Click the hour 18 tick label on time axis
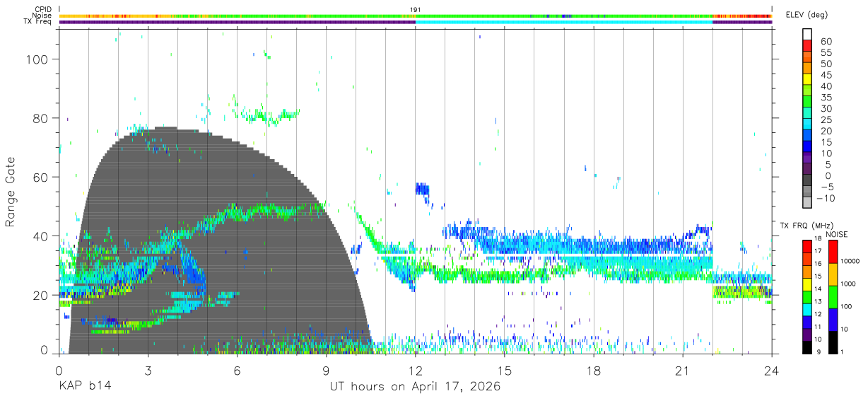 [x=594, y=371]
